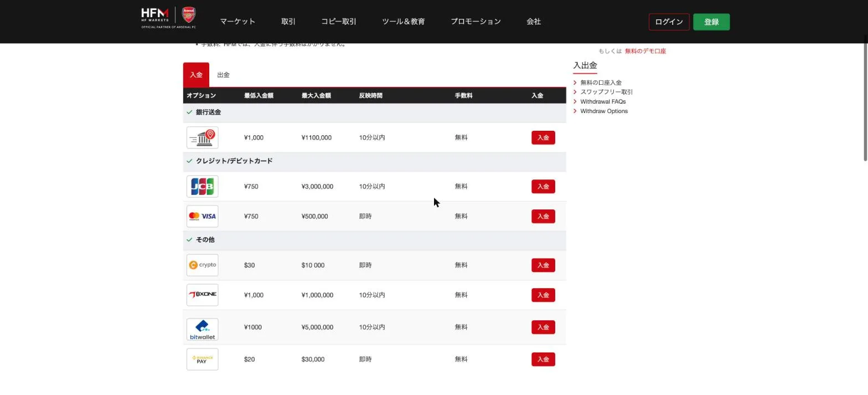Click the 手数料 column header

tap(464, 96)
